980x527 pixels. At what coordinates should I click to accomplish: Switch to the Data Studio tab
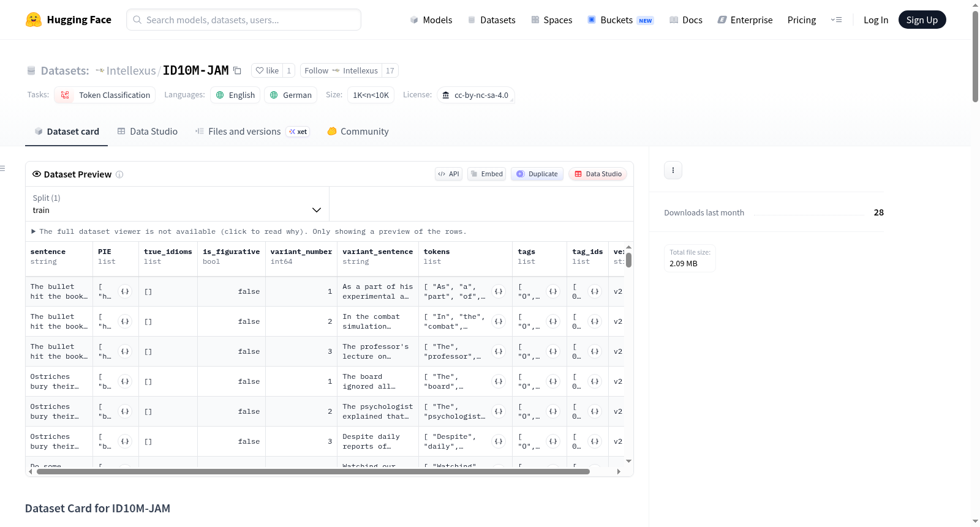coord(148,132)
